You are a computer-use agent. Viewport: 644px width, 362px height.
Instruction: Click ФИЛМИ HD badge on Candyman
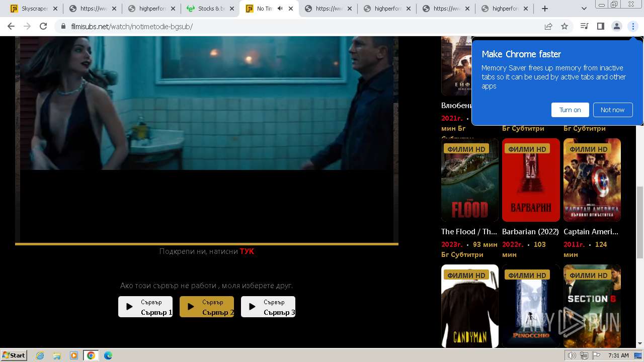[466, 275]
